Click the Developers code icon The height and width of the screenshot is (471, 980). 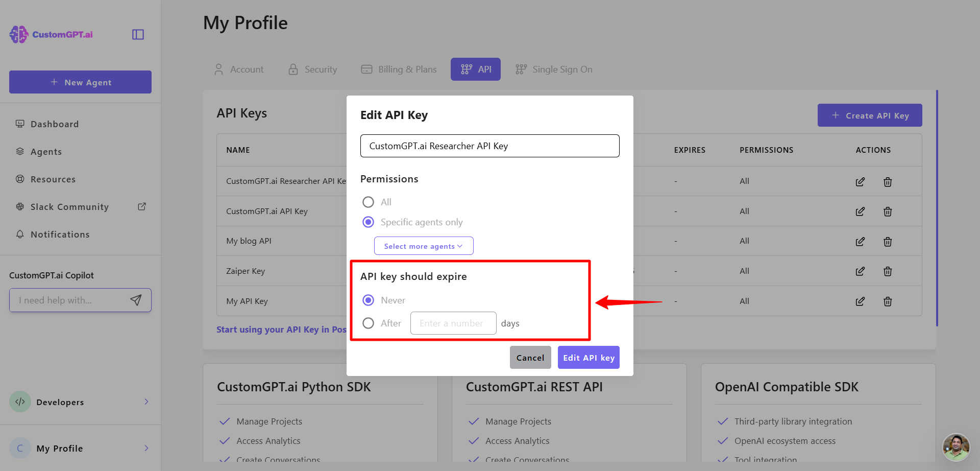click(20, 402)
